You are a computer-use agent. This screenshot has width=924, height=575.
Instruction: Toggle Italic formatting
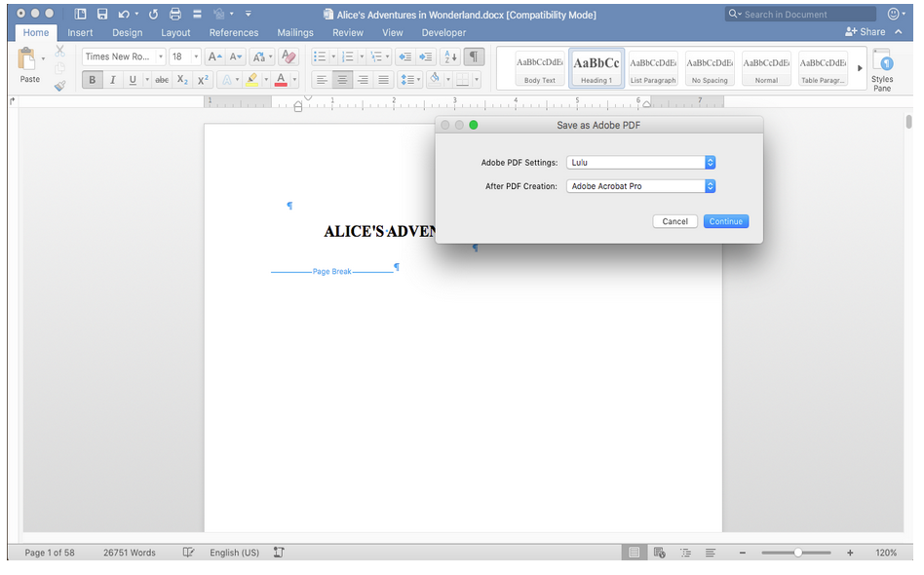coord(112,80)
